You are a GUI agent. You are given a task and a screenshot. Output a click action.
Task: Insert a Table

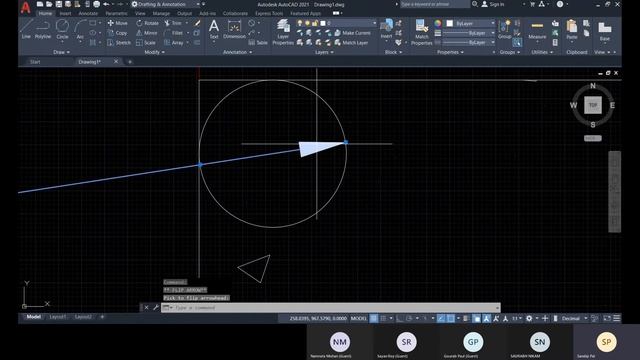coord(258,42)
